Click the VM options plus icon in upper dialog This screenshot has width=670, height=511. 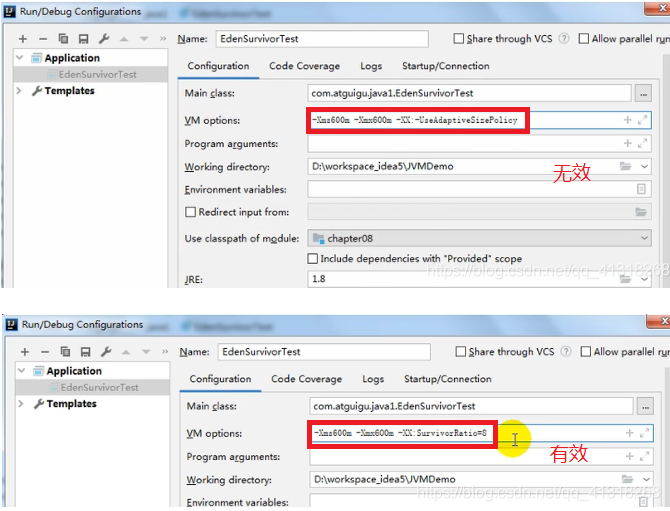pos(627,120)
